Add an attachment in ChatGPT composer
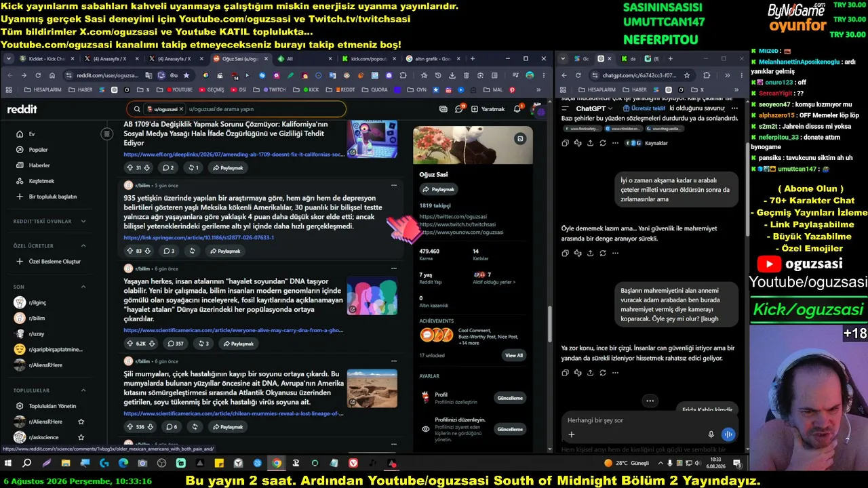The width and height of the screenshot is (868, 488). click(x=572, y=434)
